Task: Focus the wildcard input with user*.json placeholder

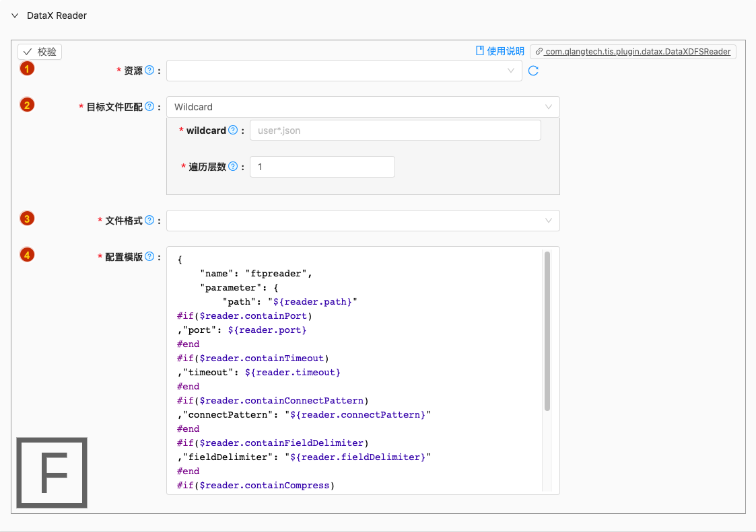Action: pos(395,130)
